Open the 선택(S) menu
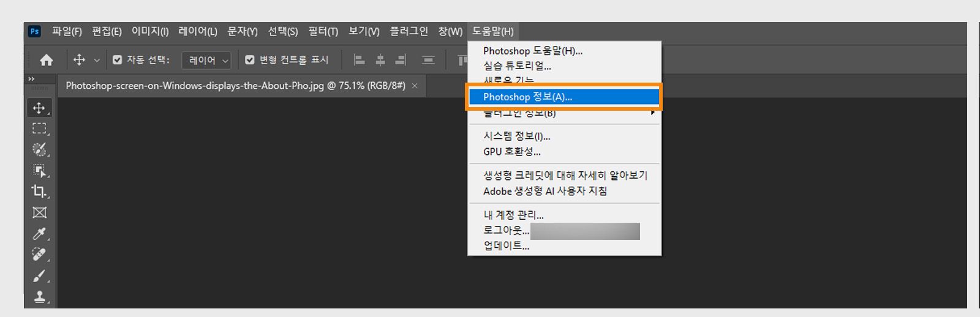Screen dimensions: 980x317 point(283,31)
